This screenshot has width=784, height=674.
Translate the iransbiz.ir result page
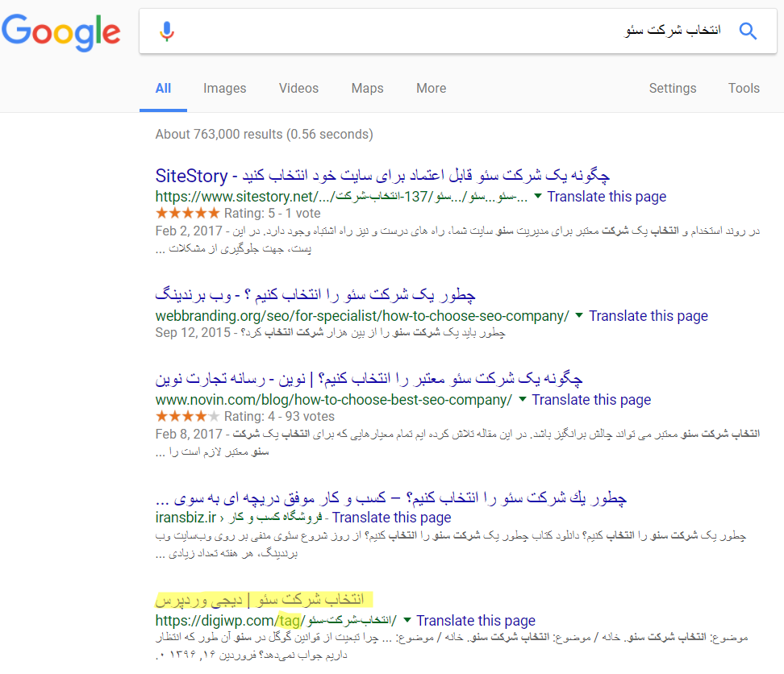click(391, 518)
